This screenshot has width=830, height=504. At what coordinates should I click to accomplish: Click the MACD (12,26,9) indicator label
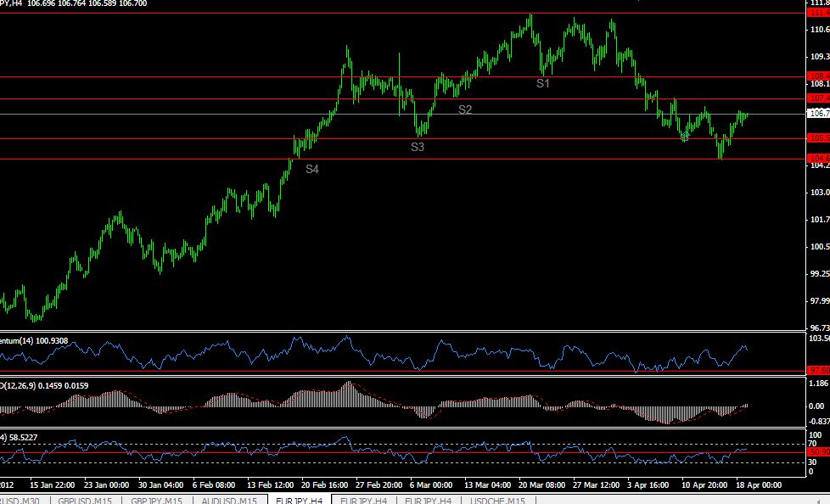click(x=44, y=385)
